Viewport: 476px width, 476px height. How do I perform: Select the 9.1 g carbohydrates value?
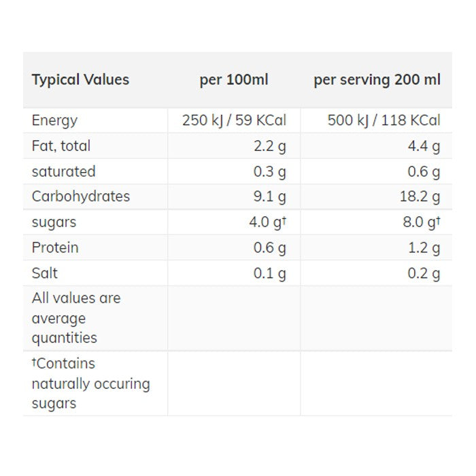[x=269, y=197]
